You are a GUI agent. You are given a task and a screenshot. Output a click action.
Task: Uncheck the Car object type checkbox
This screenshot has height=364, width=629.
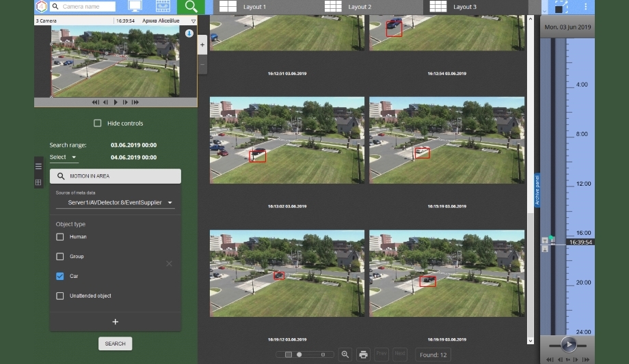(59, 276)
